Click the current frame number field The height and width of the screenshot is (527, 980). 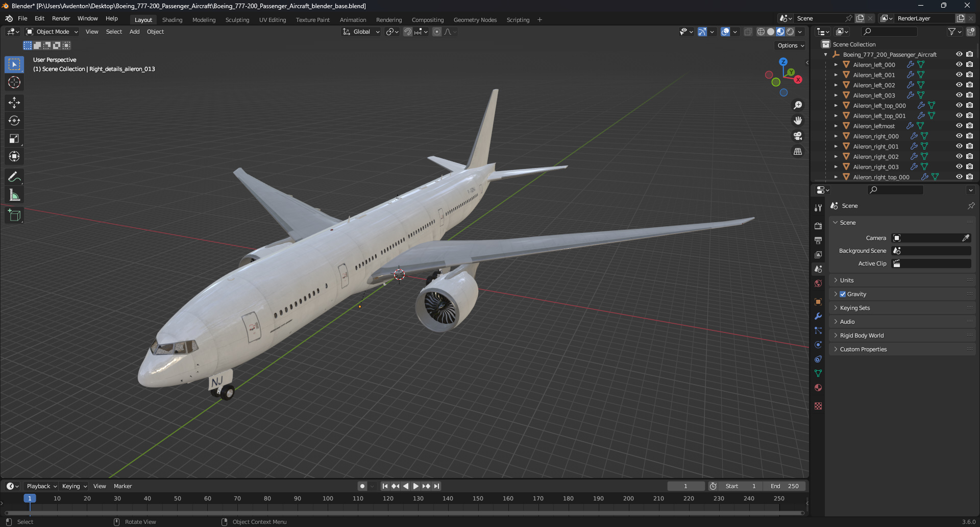click(686, 486)
